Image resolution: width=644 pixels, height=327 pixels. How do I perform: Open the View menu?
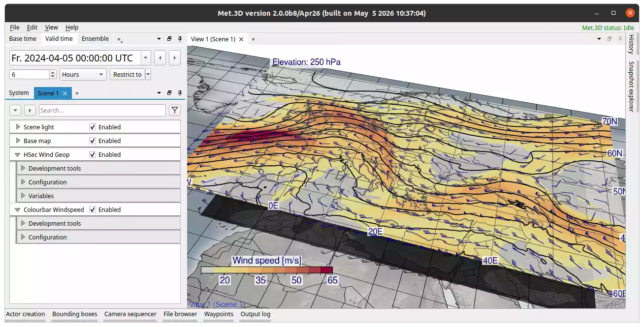(51, 28)
